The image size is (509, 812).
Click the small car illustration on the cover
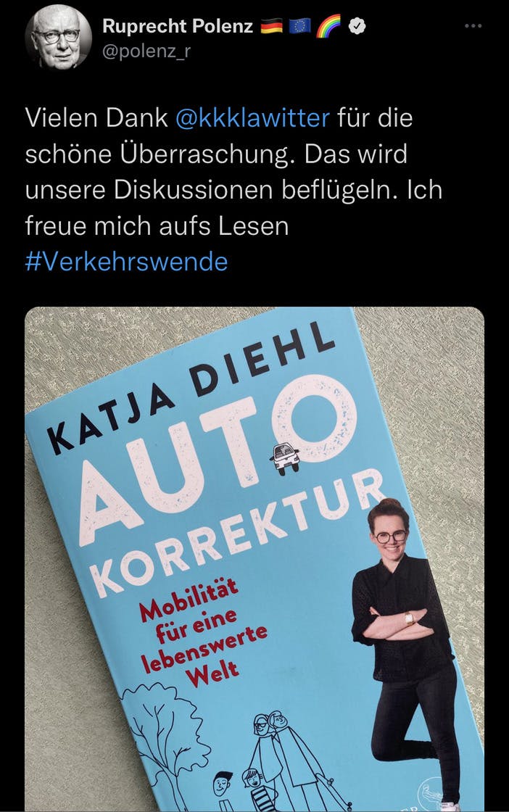coord(285,457)
